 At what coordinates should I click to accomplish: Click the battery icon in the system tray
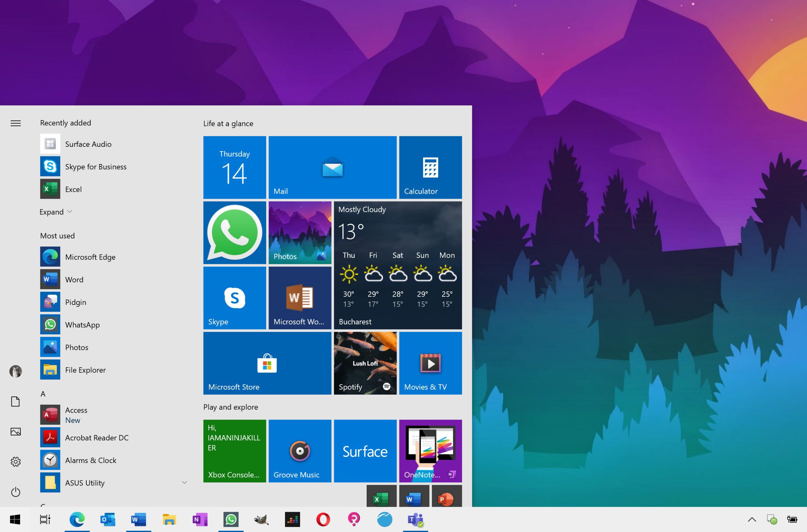tap(792, 519)
